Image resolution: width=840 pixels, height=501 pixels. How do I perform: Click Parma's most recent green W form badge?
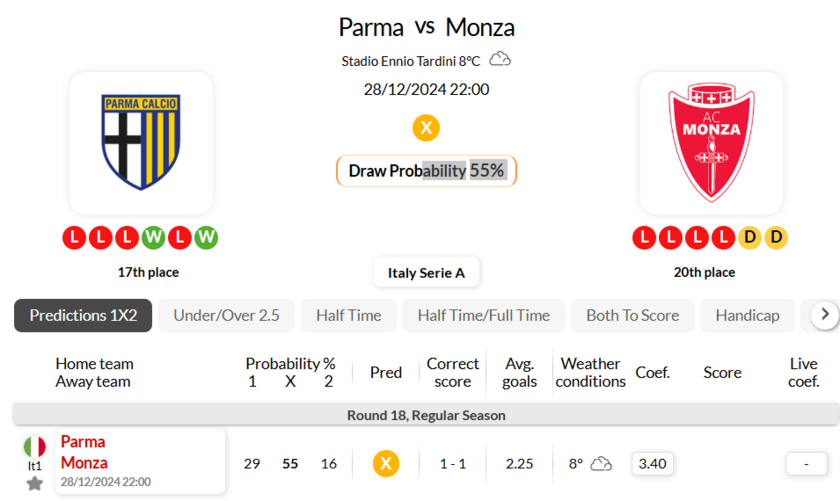click(206, 238)
